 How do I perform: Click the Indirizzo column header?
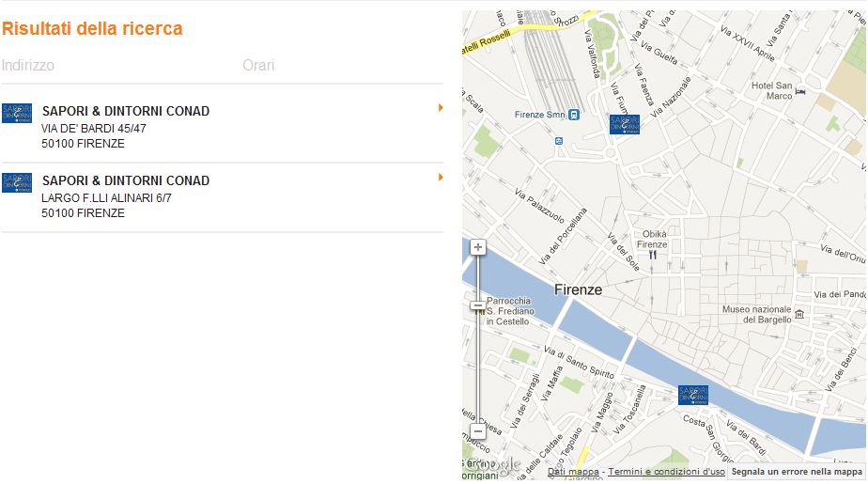tap(27, 66)
